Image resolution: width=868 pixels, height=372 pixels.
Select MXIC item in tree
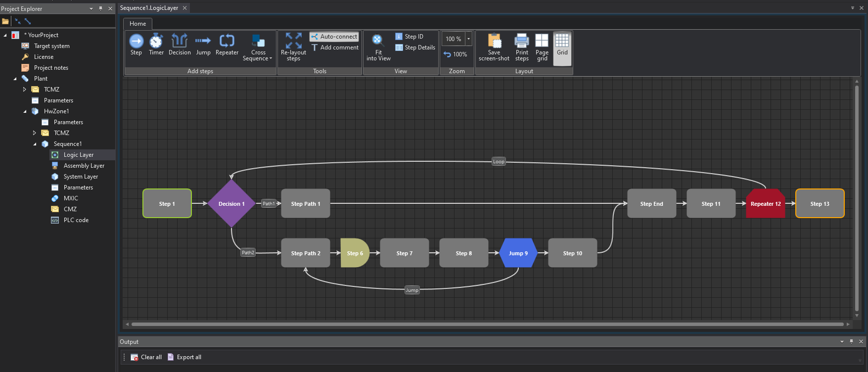click(x=71, y=198)
